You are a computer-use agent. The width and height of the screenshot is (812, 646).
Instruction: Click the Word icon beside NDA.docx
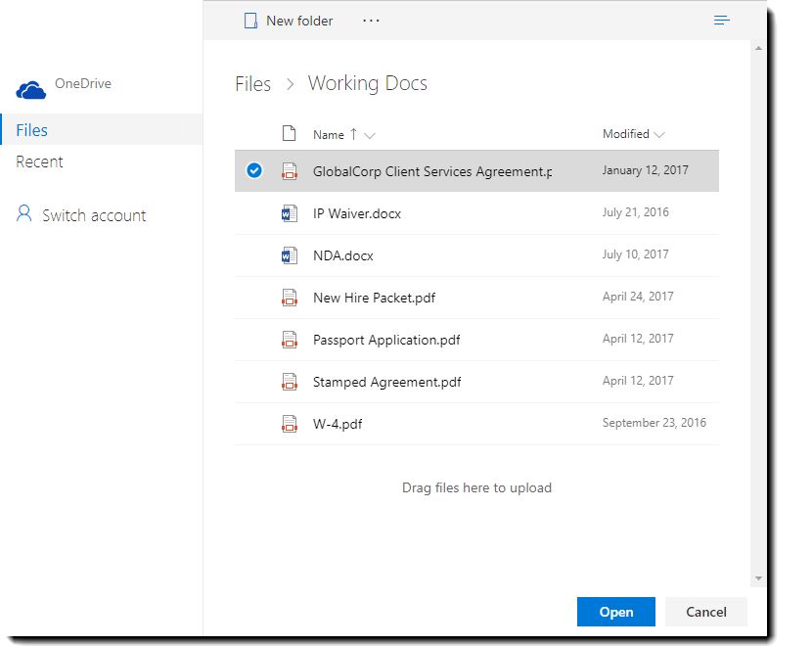289,255
